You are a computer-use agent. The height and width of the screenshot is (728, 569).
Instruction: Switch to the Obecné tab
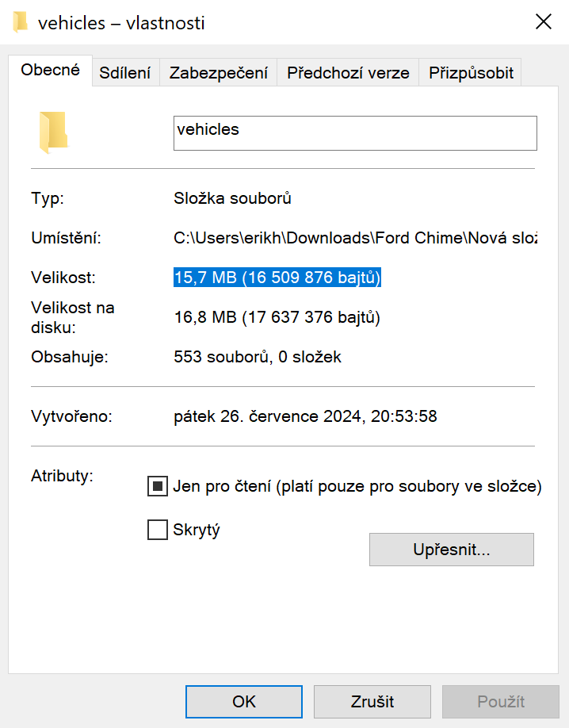click(x=50, y=70)
